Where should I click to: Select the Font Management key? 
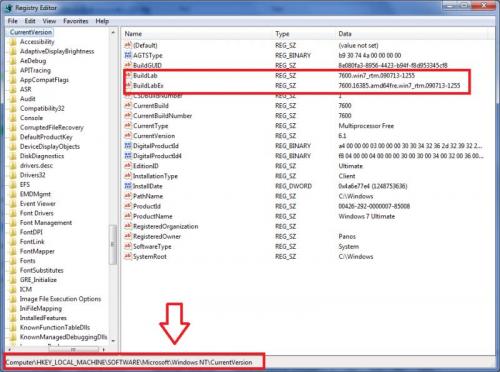pos(46,223)
